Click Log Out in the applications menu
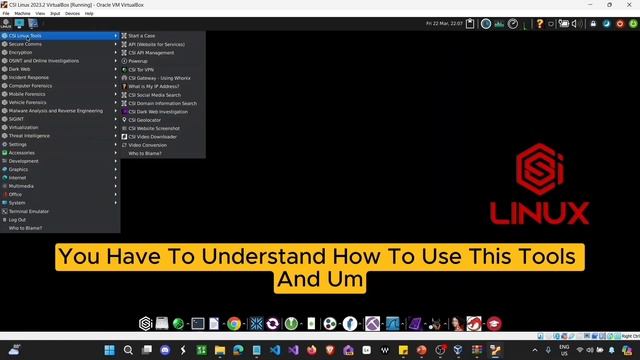This screenshot has height=360, width=640. pos(60,220)
